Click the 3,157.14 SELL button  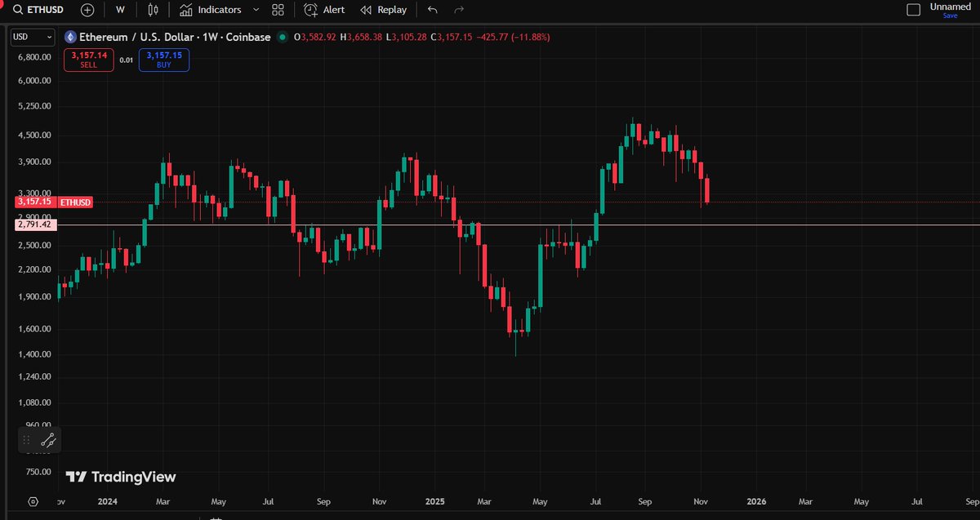(88, 60)
